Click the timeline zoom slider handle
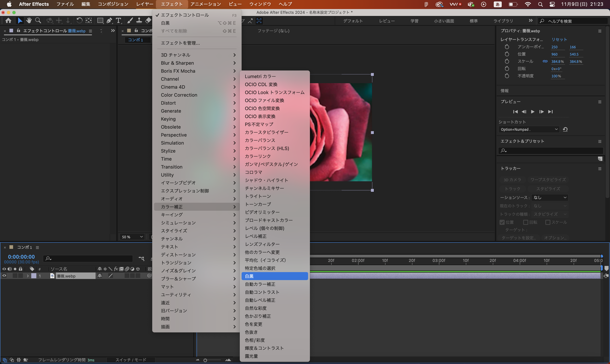This screenshot has height=364, width=610. coord(205,360)
